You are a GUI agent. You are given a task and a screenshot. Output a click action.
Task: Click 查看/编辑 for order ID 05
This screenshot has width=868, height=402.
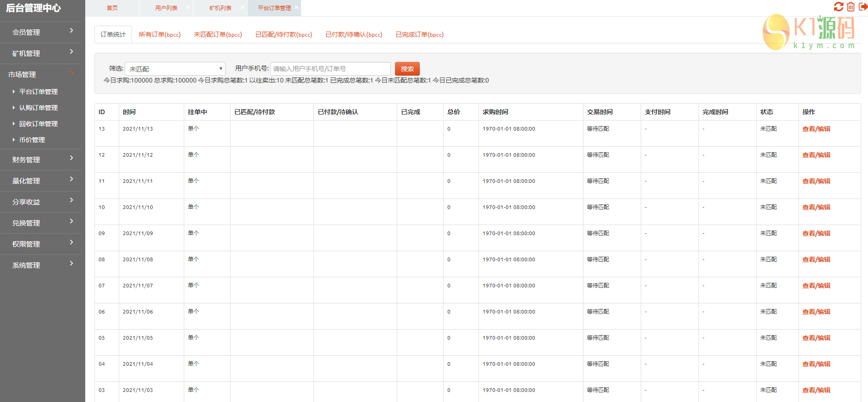816,338
